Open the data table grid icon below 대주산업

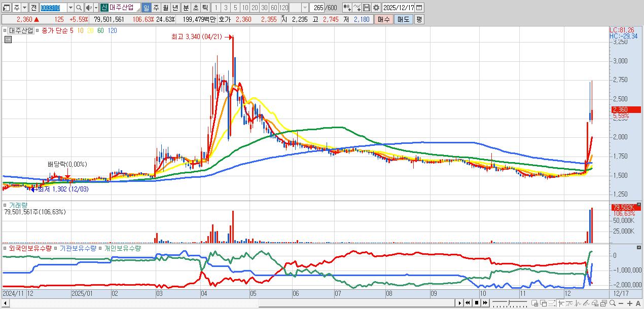pyautogui.click(x=8, y=40)
